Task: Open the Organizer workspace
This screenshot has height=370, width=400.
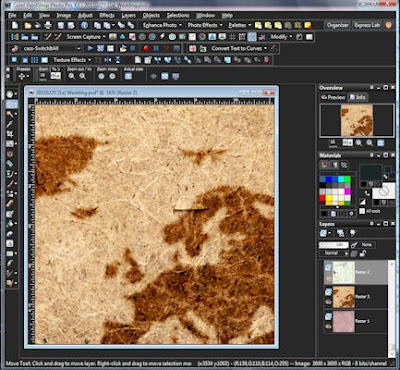Action: tap(337, 25)
